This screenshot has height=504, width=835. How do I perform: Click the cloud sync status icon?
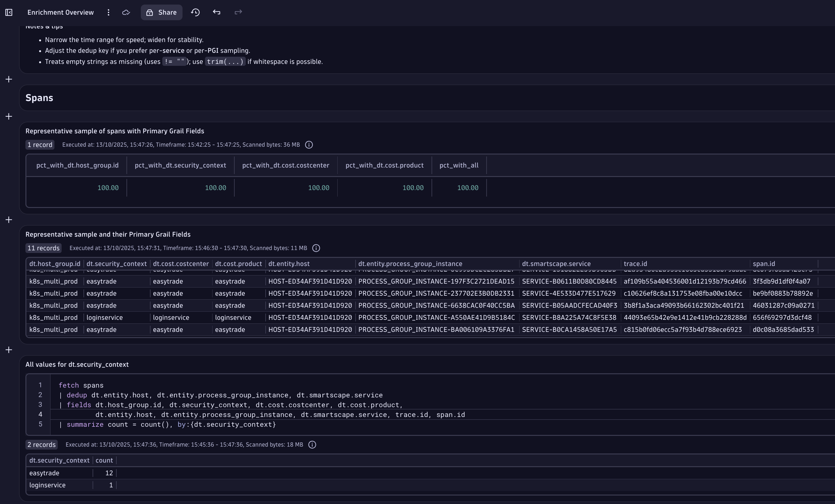tap(126, 12)
